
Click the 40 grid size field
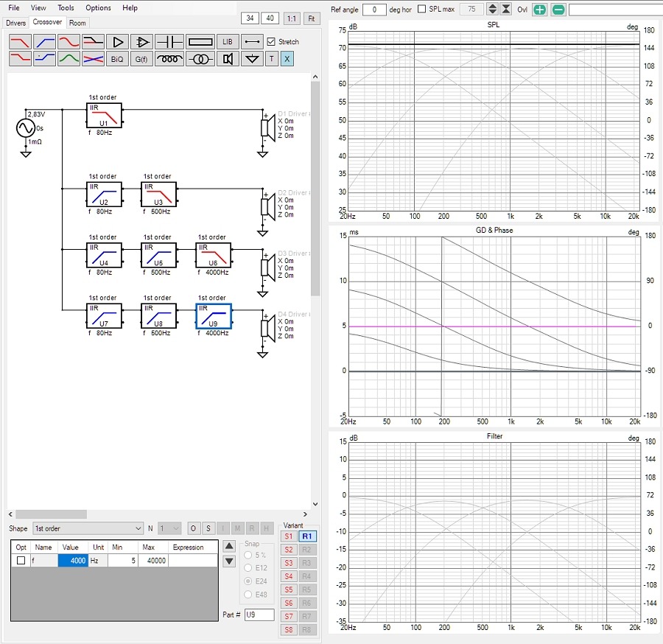point(270,18)
